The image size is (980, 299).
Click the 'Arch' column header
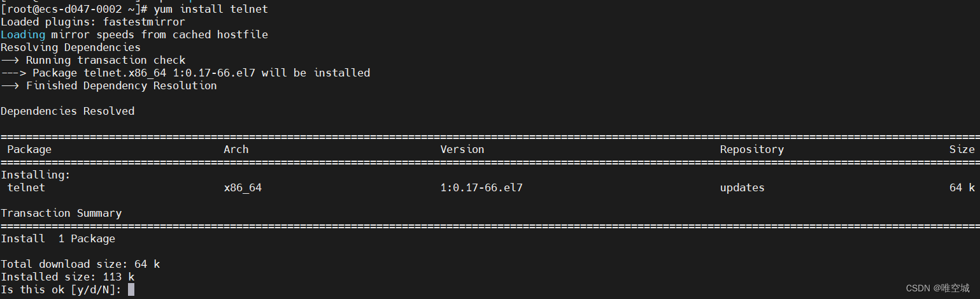tap(236, 149)
